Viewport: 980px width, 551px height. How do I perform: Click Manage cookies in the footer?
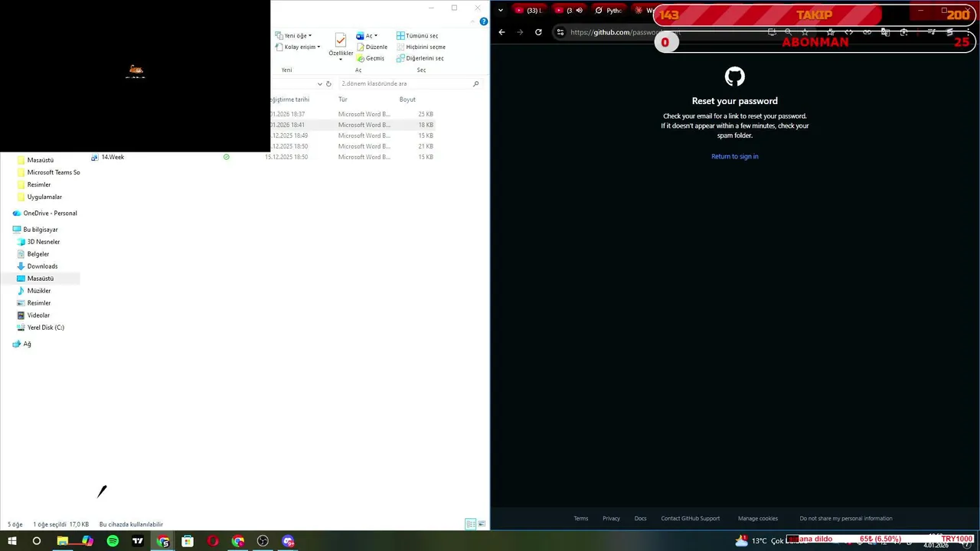pos(758,518)
